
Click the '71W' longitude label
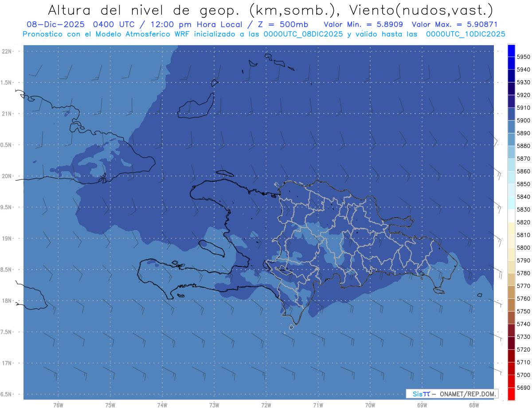318,405
